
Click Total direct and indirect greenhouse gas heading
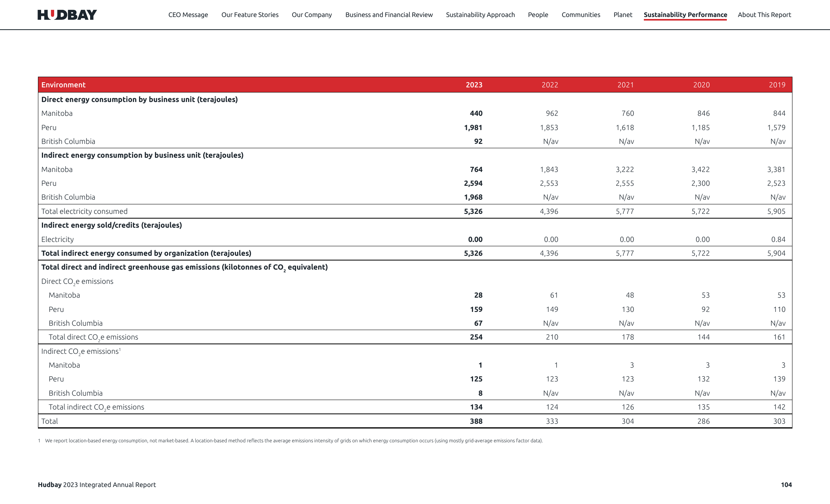[185, 268]
